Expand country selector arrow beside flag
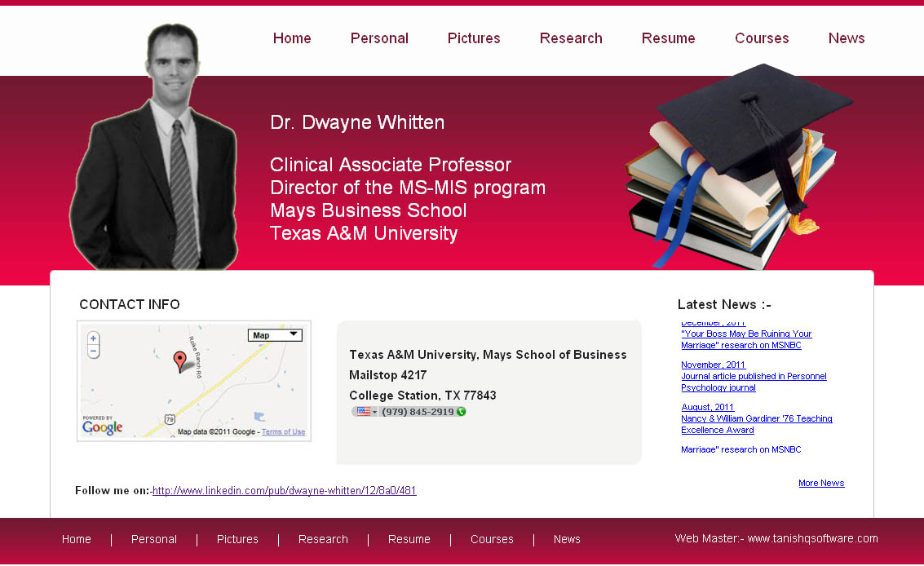The height and width of the screenshot is (566, 924). (x=375, y=412)
